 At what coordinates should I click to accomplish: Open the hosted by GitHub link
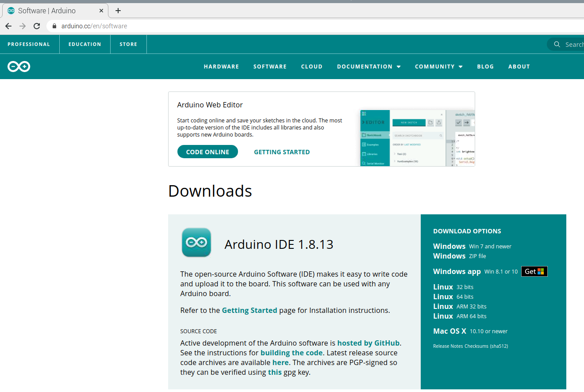tap(369, 343)
